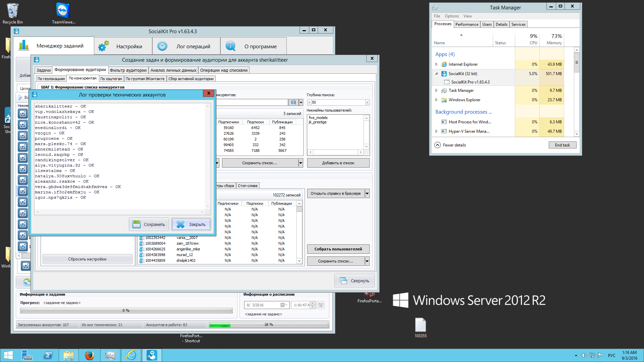Open Task Manager Details tab
This screenshot has height=362, width=644.
click(x=501, y=24)
